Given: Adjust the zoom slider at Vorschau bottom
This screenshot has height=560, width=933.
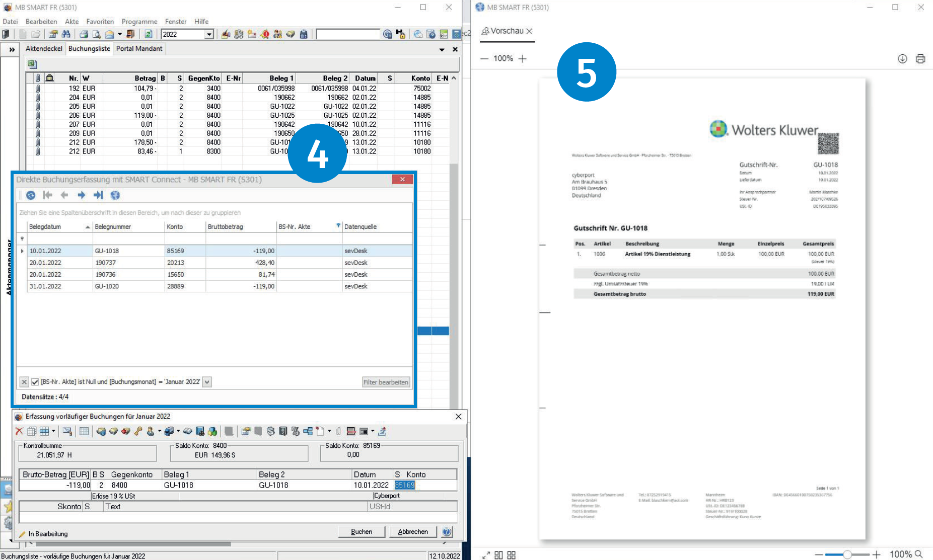Looking at the screenshot, I should coord(848,554).
